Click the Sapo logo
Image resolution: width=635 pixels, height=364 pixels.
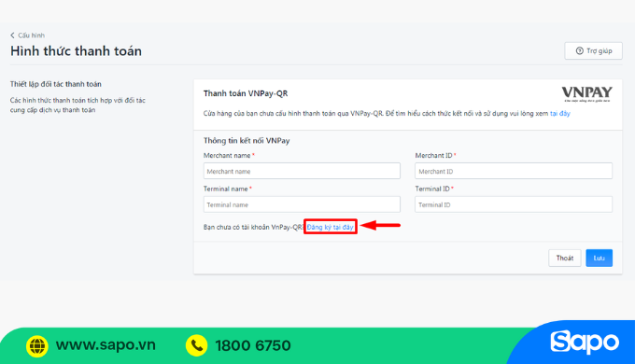[585, 343]
